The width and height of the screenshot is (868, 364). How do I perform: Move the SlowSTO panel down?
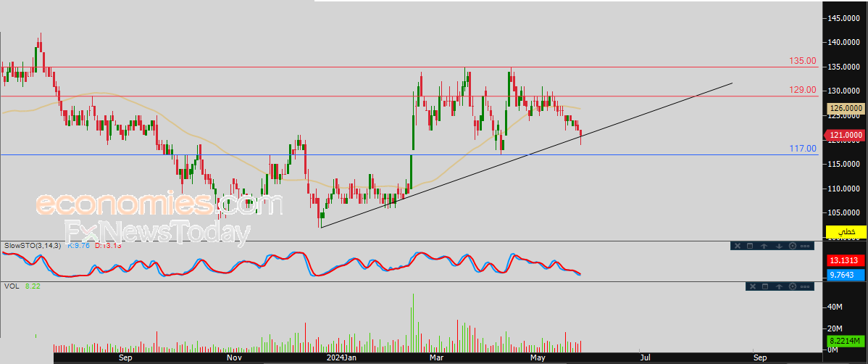(779, 246)
